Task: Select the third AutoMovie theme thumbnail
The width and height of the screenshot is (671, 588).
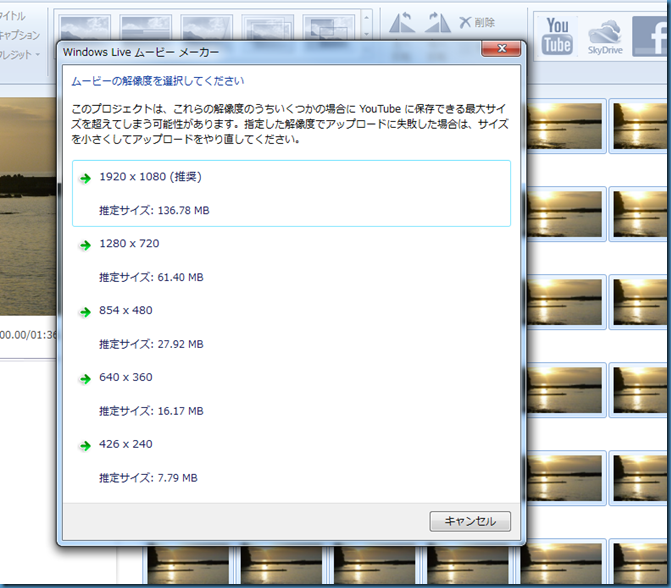Action: coord(206,27)
